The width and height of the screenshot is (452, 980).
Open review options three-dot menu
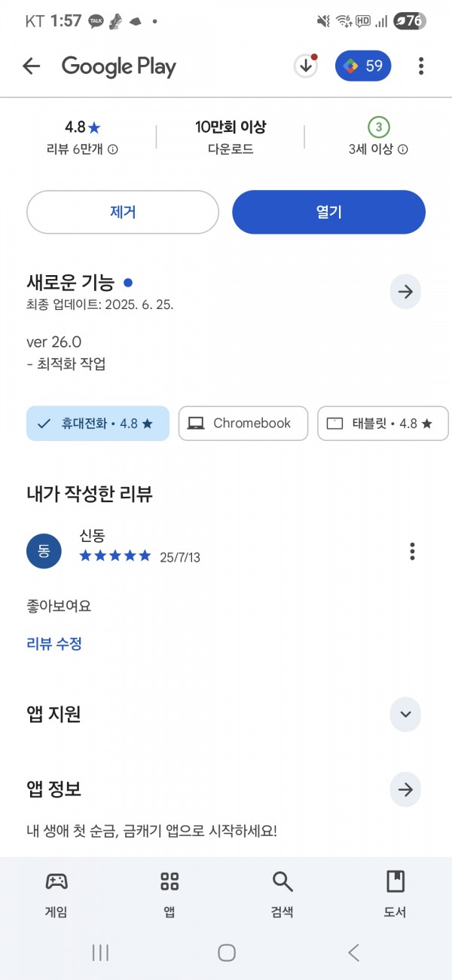click(412, 551)
